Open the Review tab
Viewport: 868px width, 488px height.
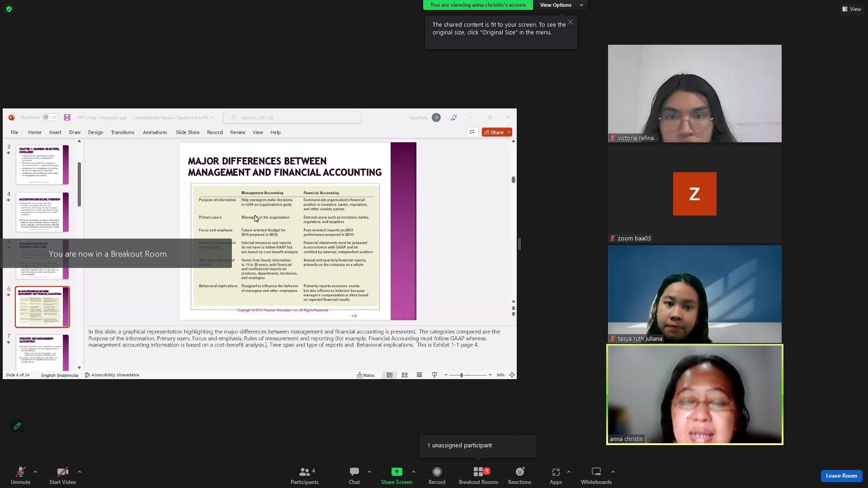(x=238, y=132)
